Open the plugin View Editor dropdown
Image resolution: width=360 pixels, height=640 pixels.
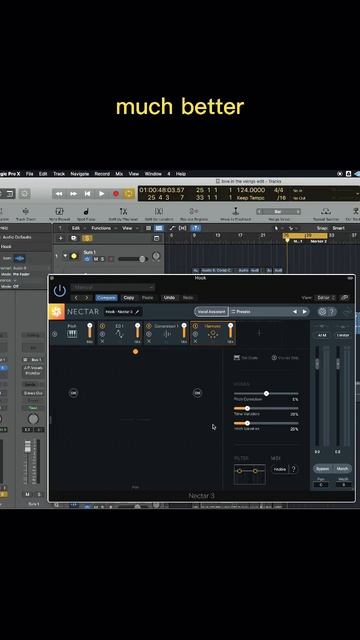pyautogui.click(x=325, y=298)
